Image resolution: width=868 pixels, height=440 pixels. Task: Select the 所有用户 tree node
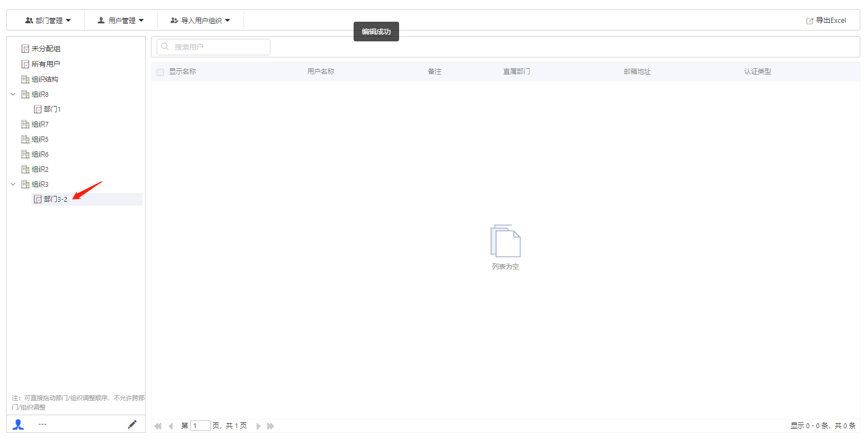point(45,64)
